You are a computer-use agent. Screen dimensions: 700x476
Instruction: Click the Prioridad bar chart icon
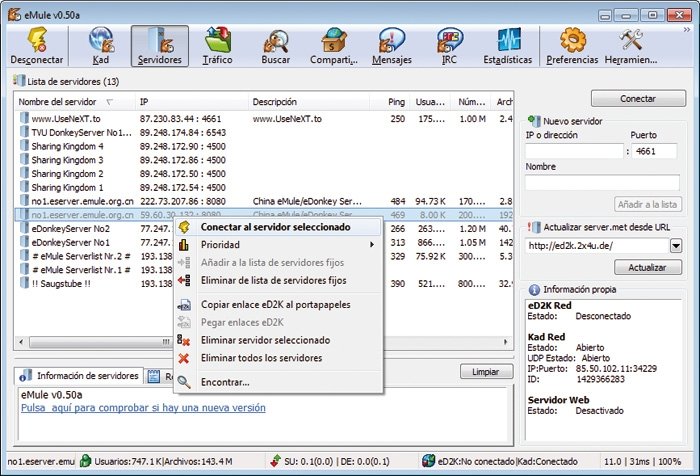(184, 245)
